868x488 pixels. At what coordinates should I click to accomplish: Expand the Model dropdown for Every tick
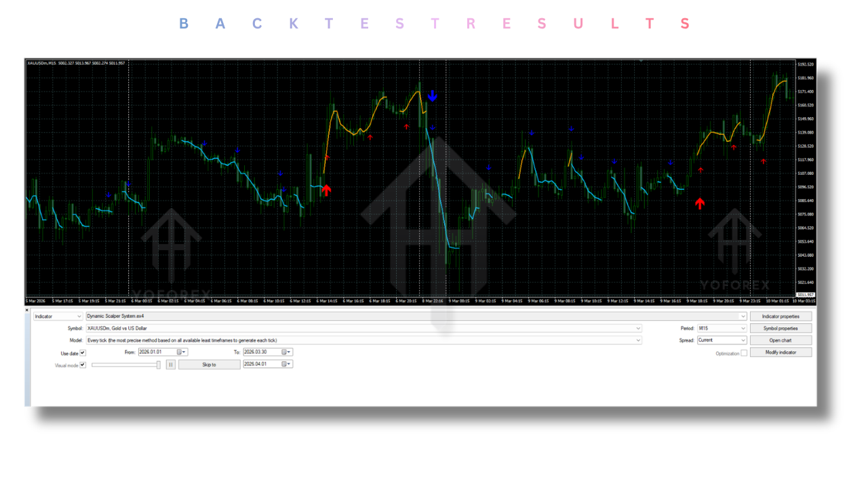(x=637, y=340)
